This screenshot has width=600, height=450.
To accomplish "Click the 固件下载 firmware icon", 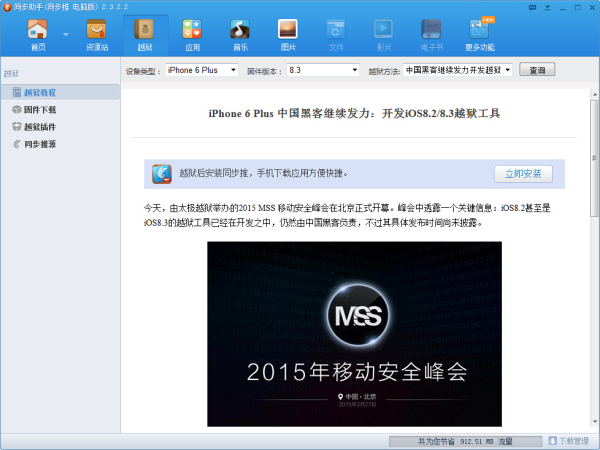I will 16,110.
